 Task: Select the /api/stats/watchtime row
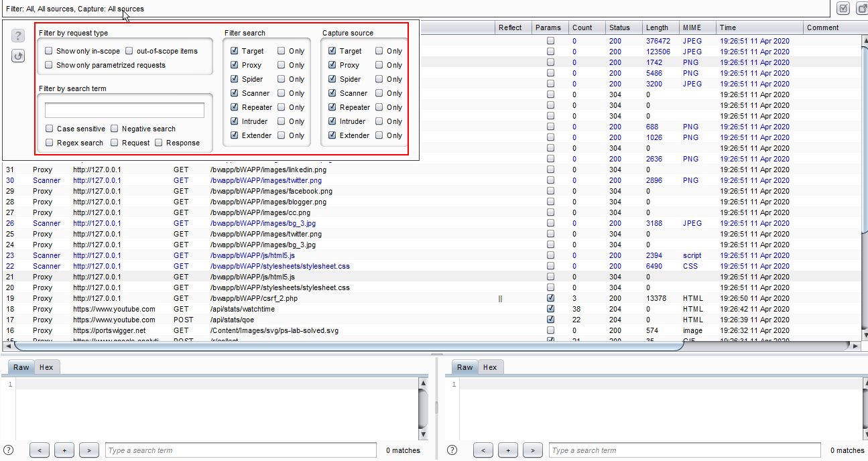pos(431,309)
